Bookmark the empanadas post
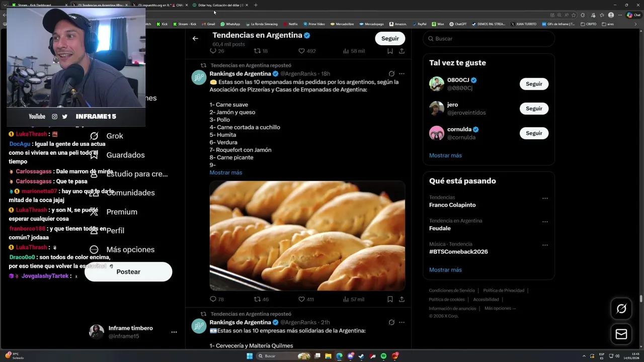The width and height of the screenshot is (644, 362). 390,299
